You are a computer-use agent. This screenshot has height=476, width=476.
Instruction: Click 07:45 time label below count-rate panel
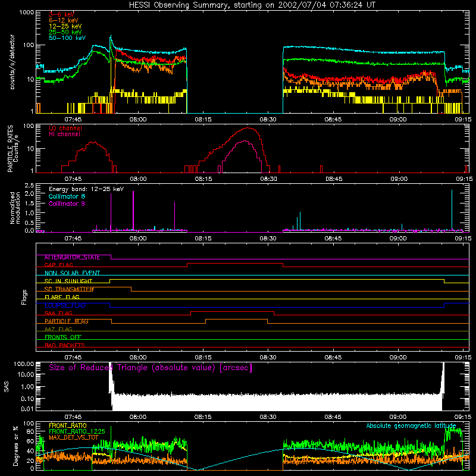[73, 120]
